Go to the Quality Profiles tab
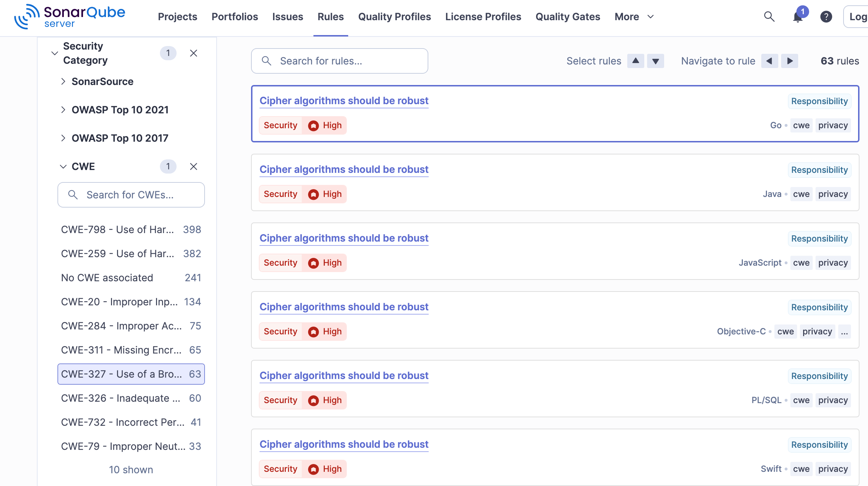This screenshot has width=868, height=486. (394, 17)
